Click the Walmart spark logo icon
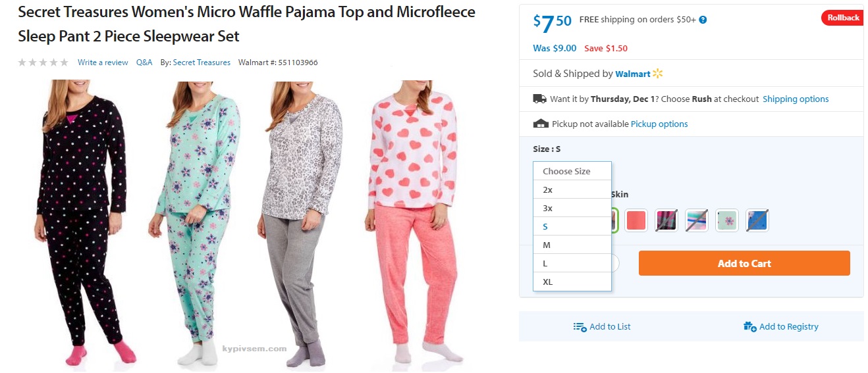This screenshot has height=373, width=868. click(x=658, y=74)
